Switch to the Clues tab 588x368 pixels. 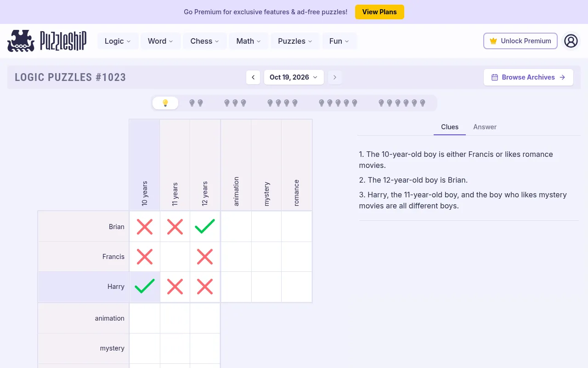pos(450,127)
